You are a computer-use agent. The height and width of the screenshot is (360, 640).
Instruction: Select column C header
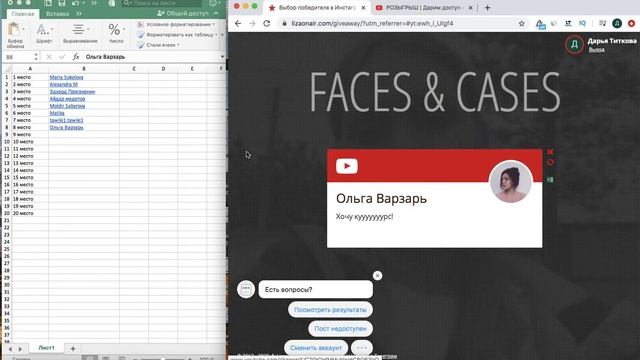click(x=134, y=69)
